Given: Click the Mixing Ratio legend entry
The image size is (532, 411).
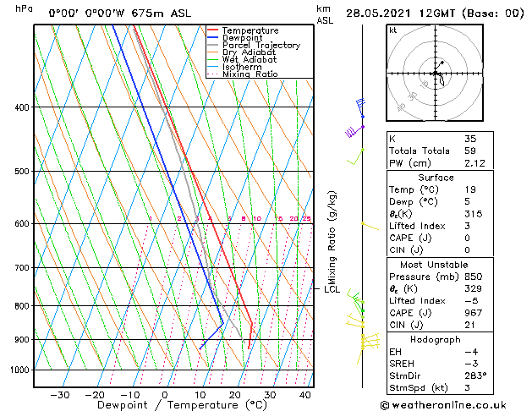Looking at the screenshot, I should pyautogui.click(x=250, y=74).
